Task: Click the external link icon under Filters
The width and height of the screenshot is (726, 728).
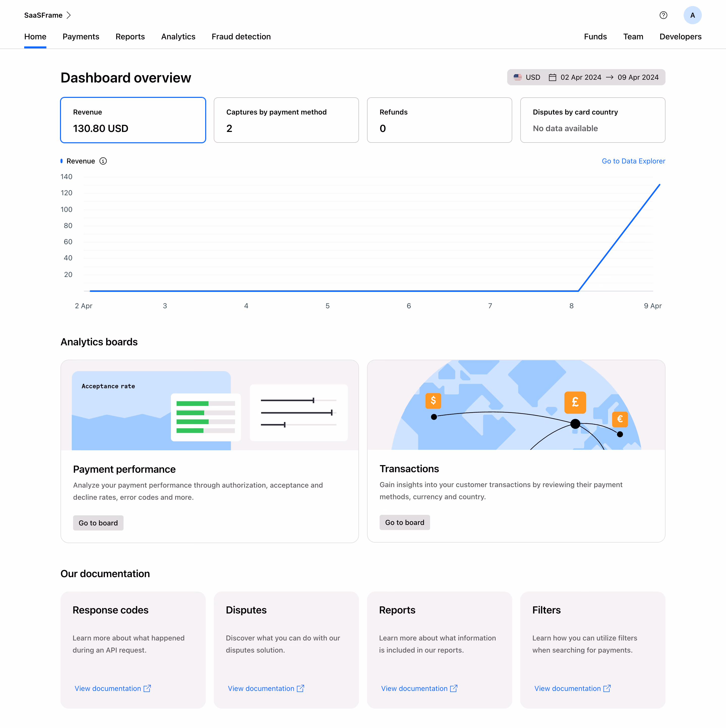Action: 607,688
